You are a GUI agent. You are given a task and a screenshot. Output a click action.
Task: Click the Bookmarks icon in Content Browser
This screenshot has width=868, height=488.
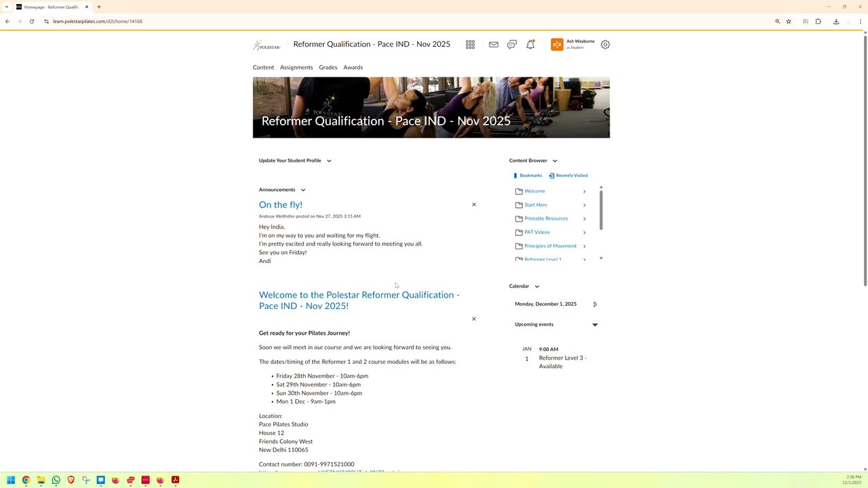tap(515, 176)
